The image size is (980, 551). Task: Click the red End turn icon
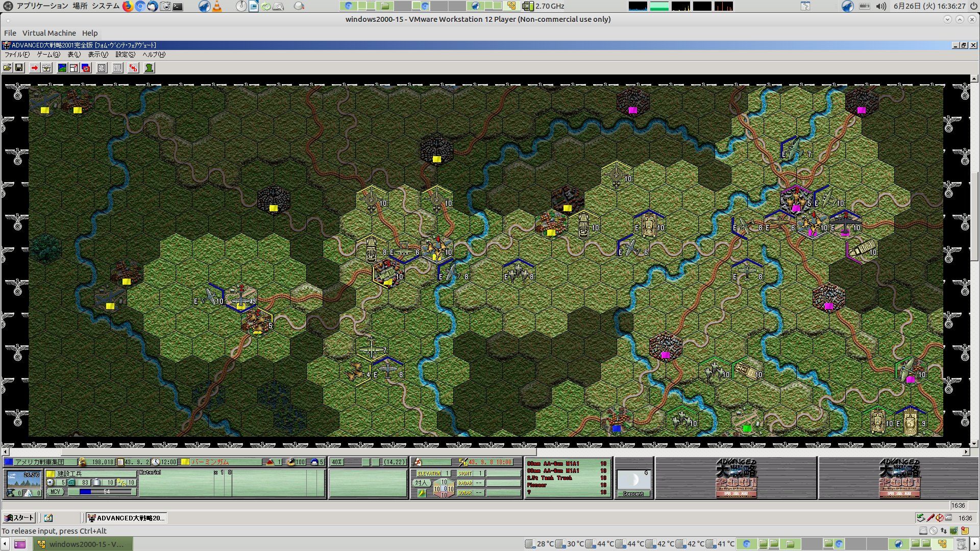pos(133,68)
